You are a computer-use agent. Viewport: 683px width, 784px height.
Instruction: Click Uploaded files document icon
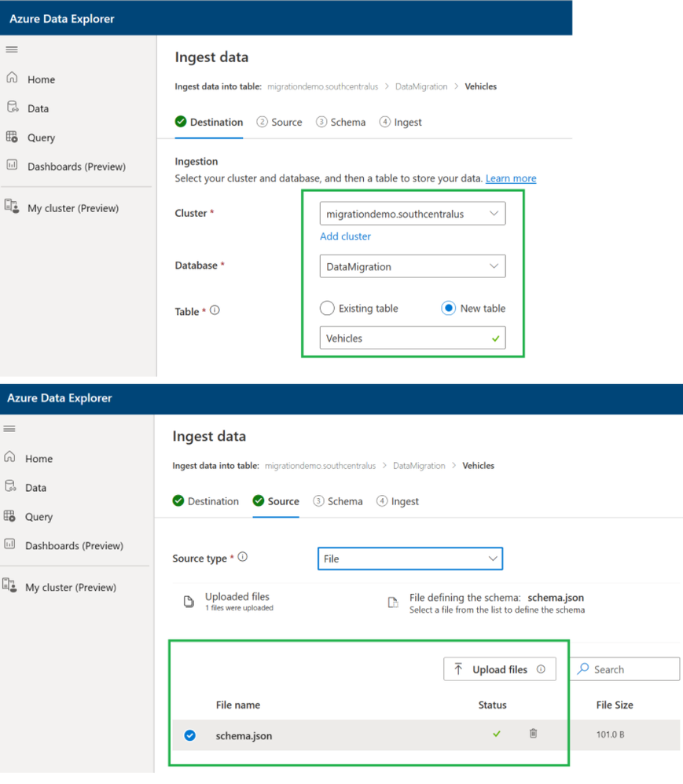pos(189,602)
